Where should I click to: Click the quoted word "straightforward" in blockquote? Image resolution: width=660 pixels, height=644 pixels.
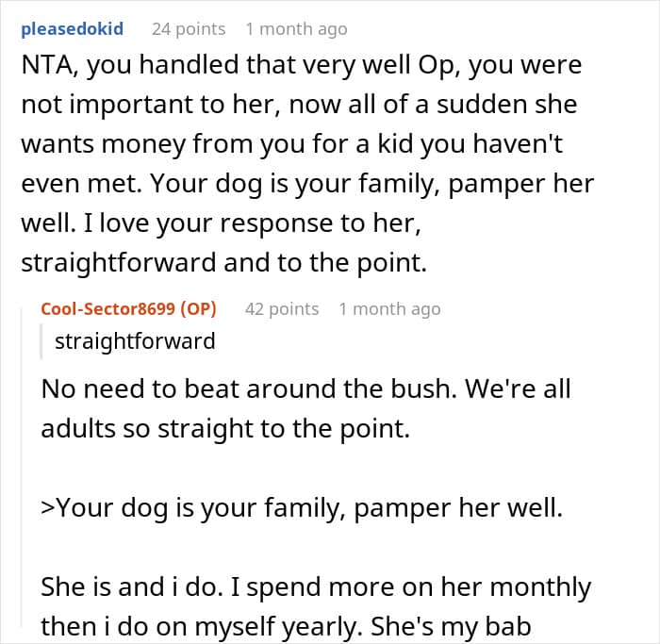pos(135,340)
